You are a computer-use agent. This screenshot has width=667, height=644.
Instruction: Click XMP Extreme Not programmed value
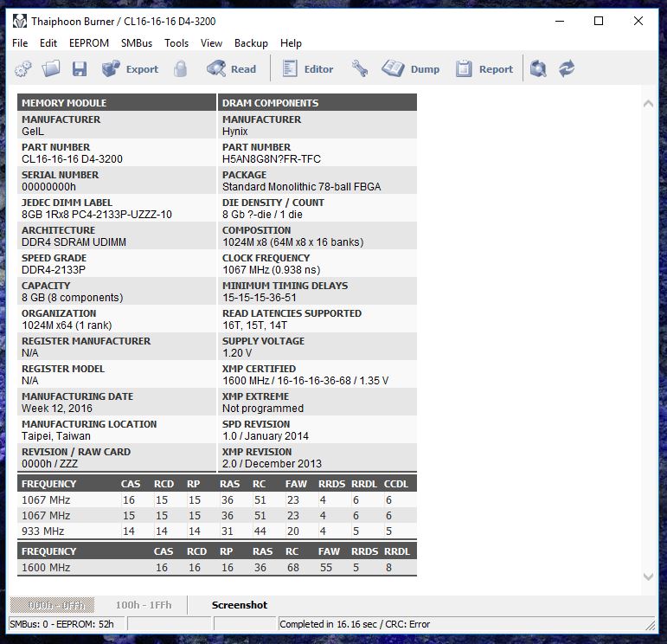tap(263, 408)
